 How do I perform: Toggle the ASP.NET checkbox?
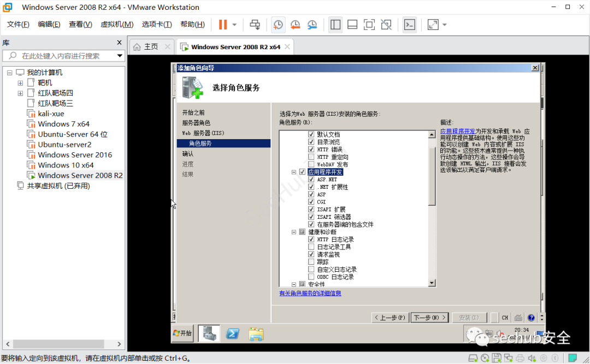click(x=311, y=180)
